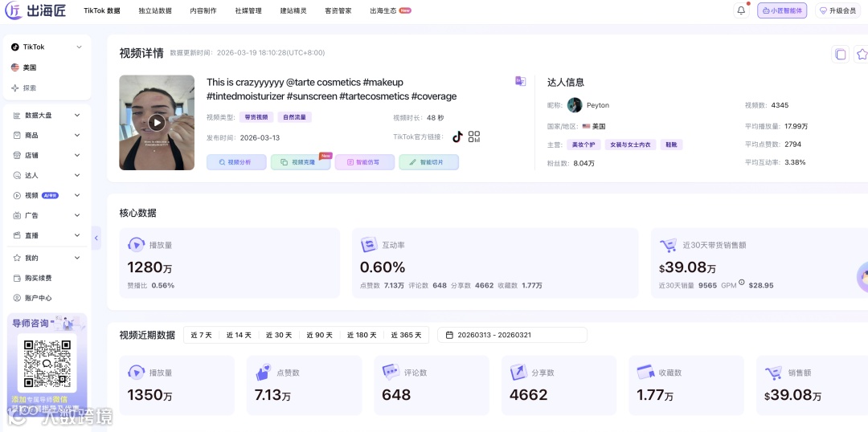Click the 美妆个护 category tag
868x432 pixels.
pos(583,145)
